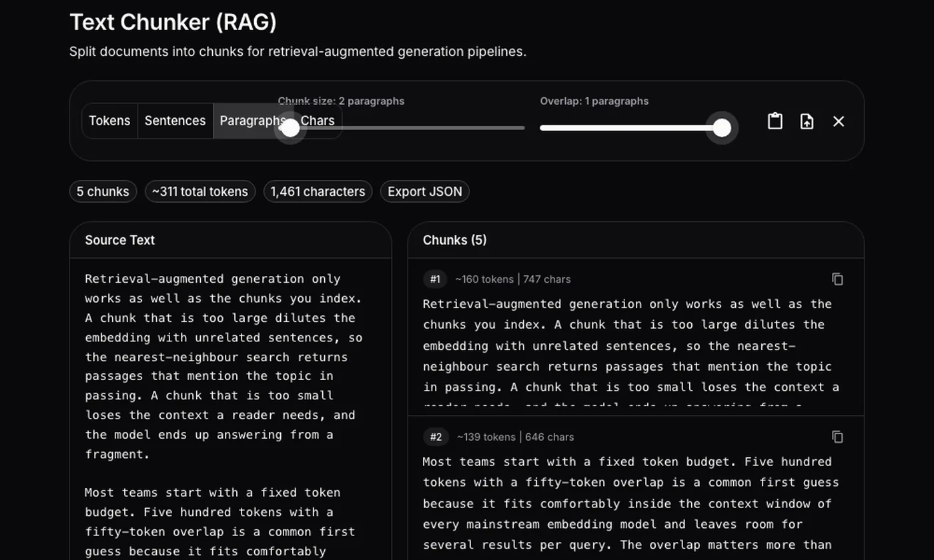The height and width of the screenshot is (560, 934).
Task: Click the upload file icon
Action: point(807,121)
